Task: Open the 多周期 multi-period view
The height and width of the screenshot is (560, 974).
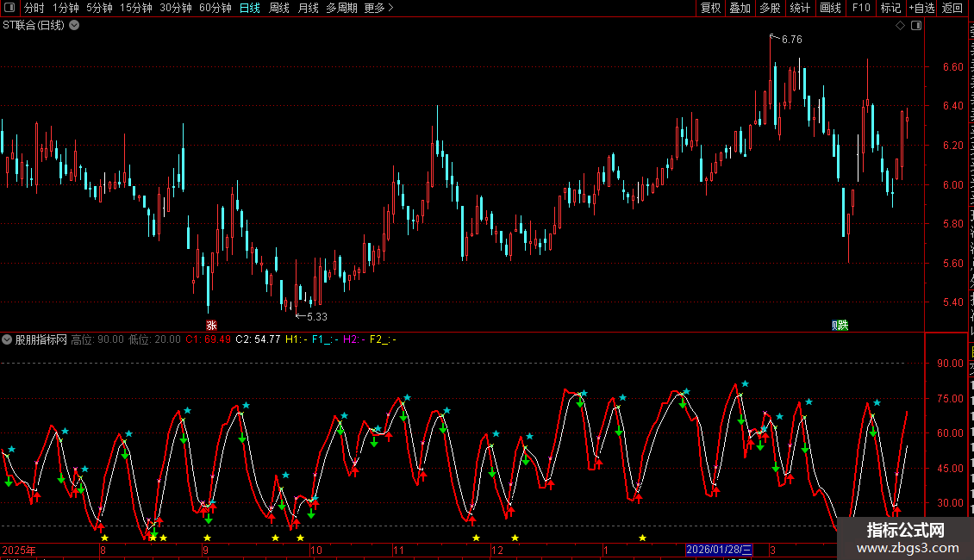Action: (x=341, y=8)
